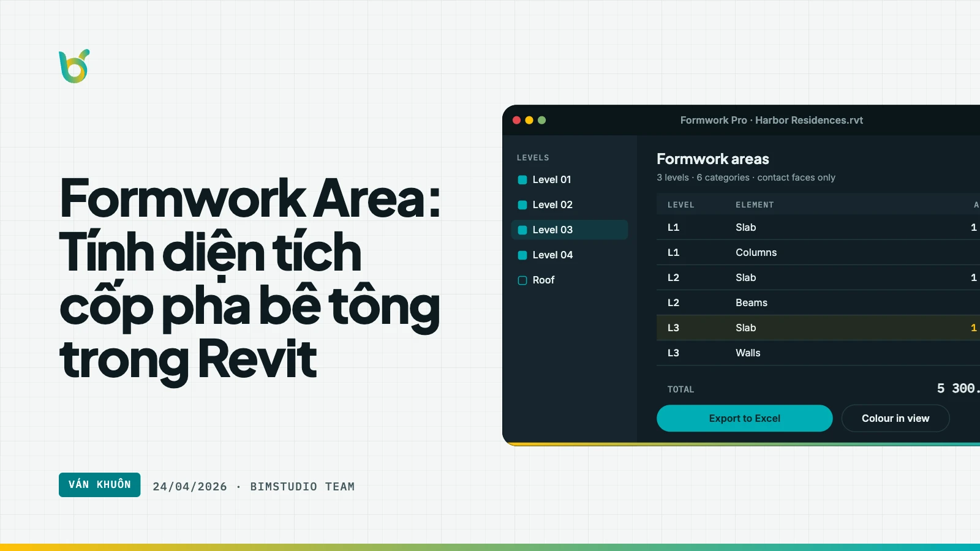
Task: Enable the Roof level checkbox
Action: click(522, 280)
